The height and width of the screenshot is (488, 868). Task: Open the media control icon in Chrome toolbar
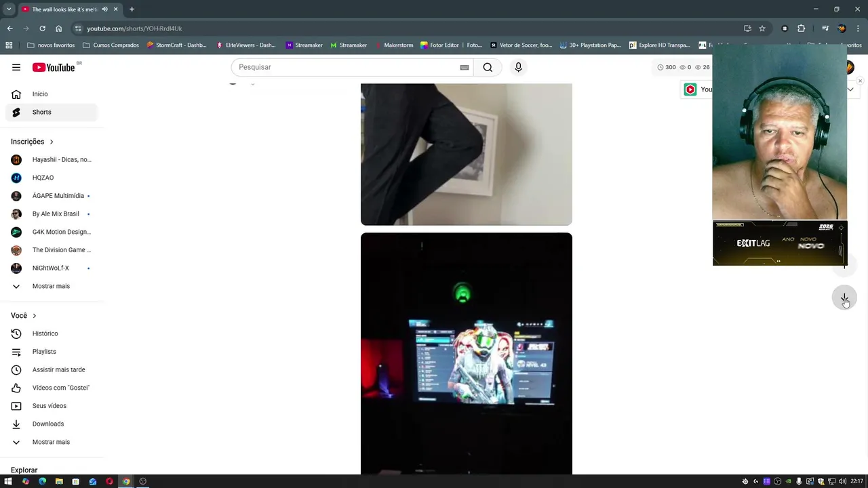click(x=825, y=28)
